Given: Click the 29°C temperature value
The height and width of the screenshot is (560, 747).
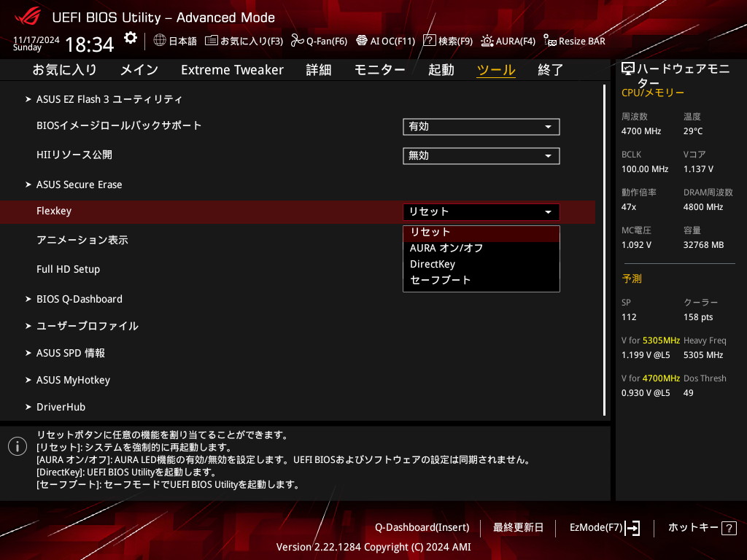Looking at the screenshot, I should (693, 131).
